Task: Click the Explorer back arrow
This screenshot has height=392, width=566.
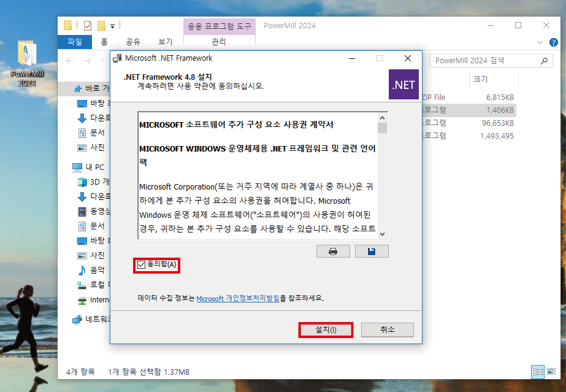Action: (x=69, y=61)
